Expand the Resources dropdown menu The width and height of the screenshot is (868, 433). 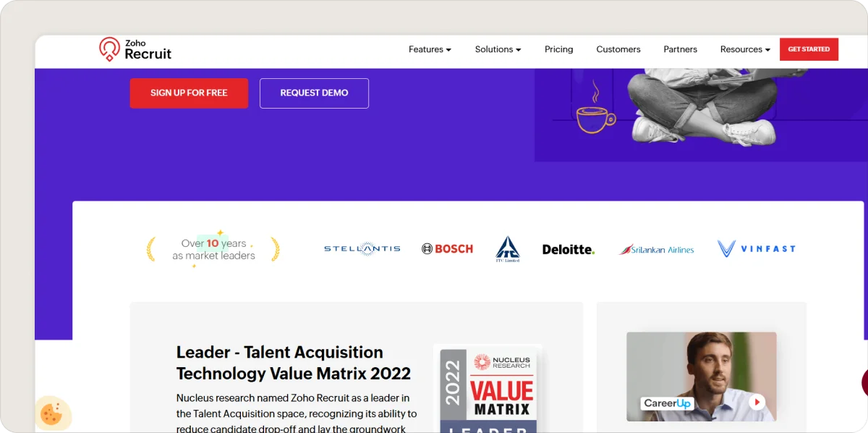(x=745, y=49)
